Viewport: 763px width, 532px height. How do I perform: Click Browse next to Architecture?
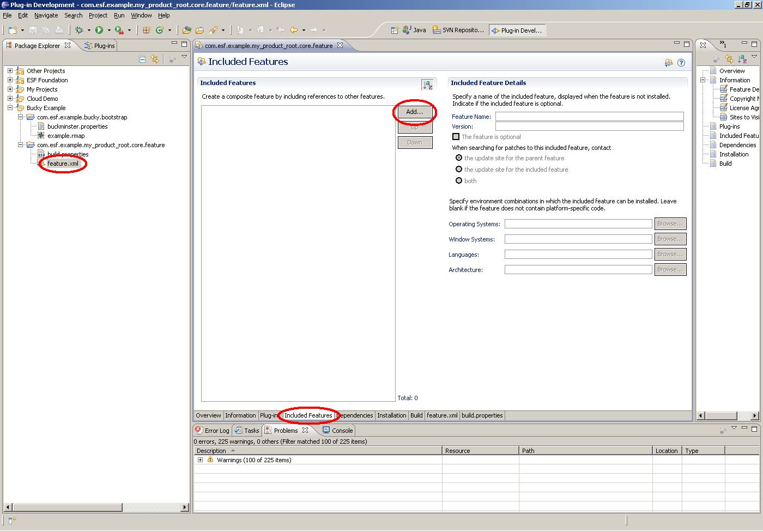tap(670, 269)
